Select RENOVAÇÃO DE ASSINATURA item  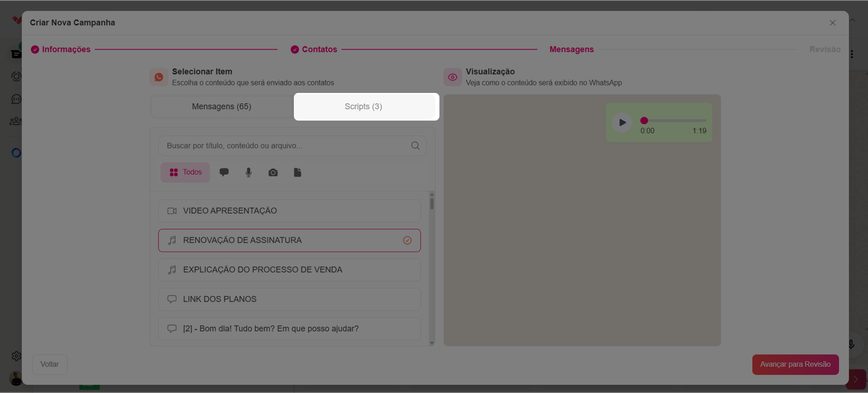point(289,240)
